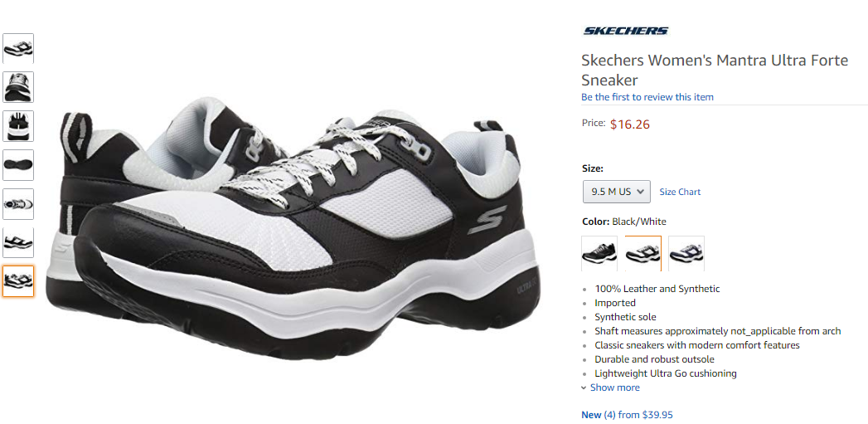The image size is (868, 424).
Task: Open the Size Chart link
Action: tap(680, 192)
